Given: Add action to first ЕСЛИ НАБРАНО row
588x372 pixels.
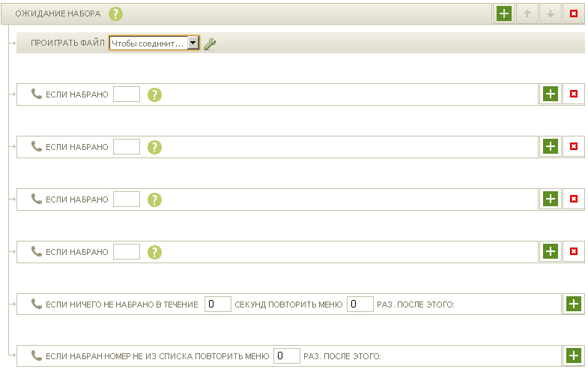Looking at the screenshot, I should [x=551, y=94].
